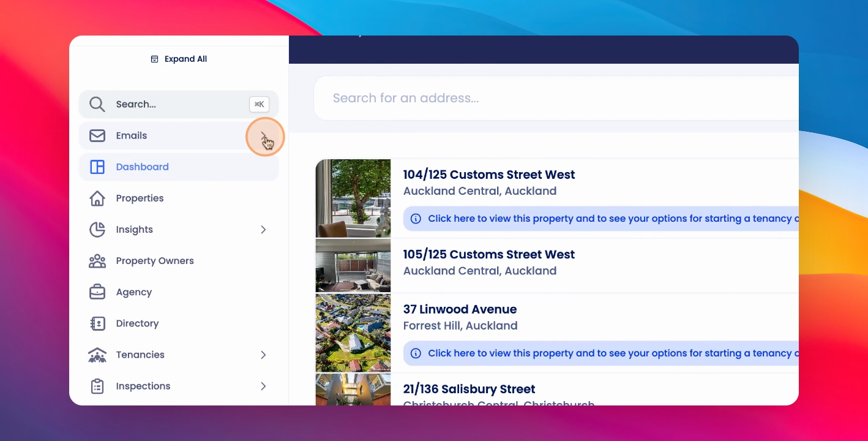The height and width of the screenshot is (441, 868).
Task: Click 21/136 Salisbury Street title
Action: point(469,389)
